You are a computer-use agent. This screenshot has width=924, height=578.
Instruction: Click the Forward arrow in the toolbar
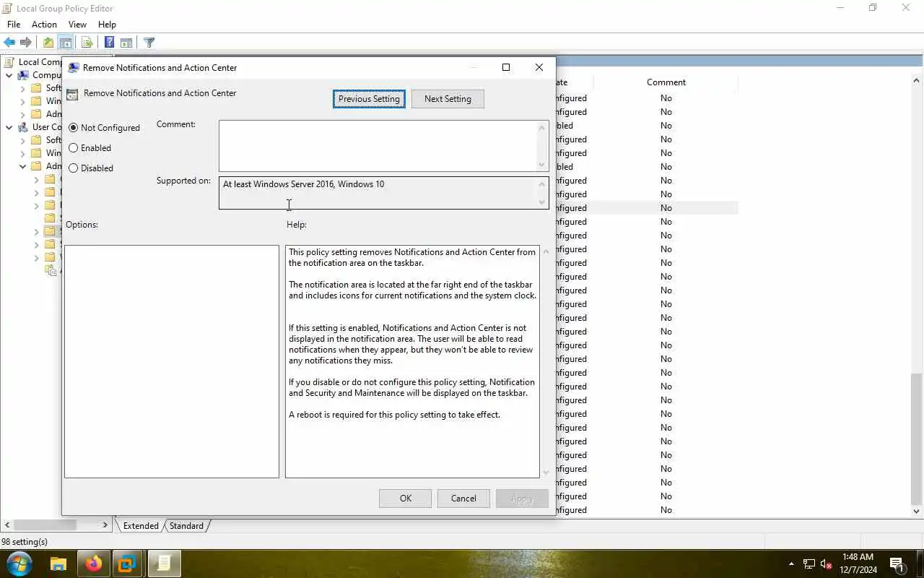[26, 43]
